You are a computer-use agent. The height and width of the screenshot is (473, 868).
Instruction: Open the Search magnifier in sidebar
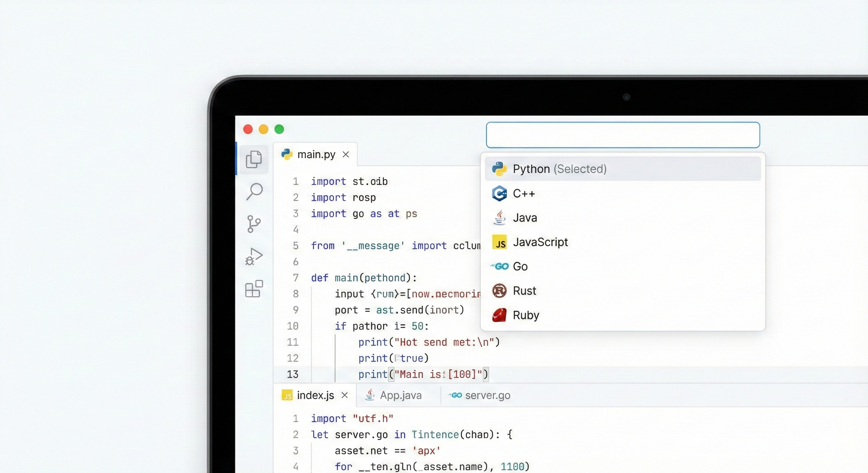[254, 191]
